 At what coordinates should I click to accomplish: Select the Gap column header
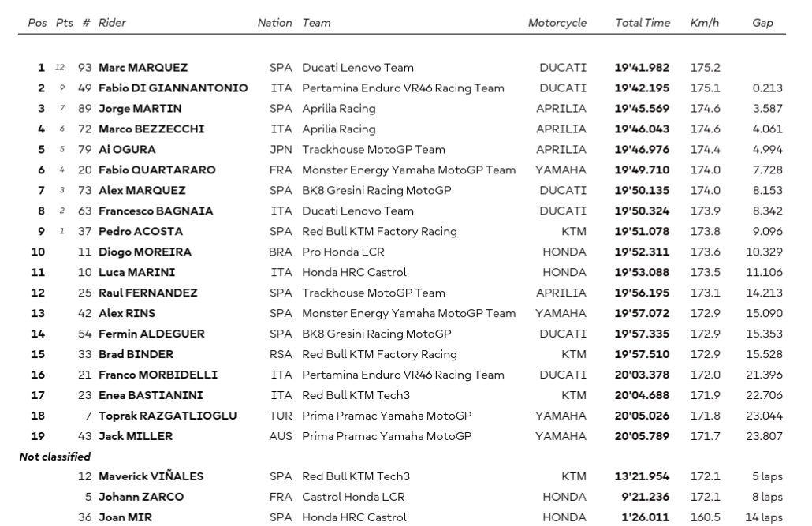(762, 23)
